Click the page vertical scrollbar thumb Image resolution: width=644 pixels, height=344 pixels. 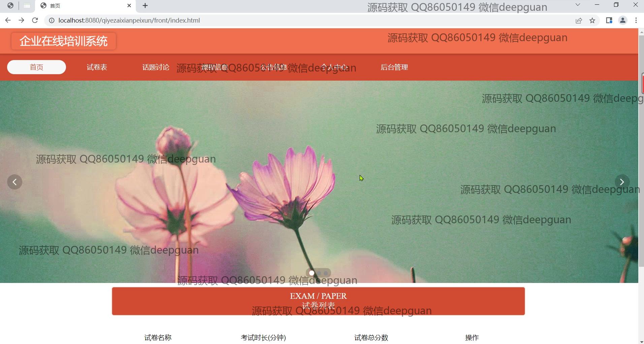[641, 150]
